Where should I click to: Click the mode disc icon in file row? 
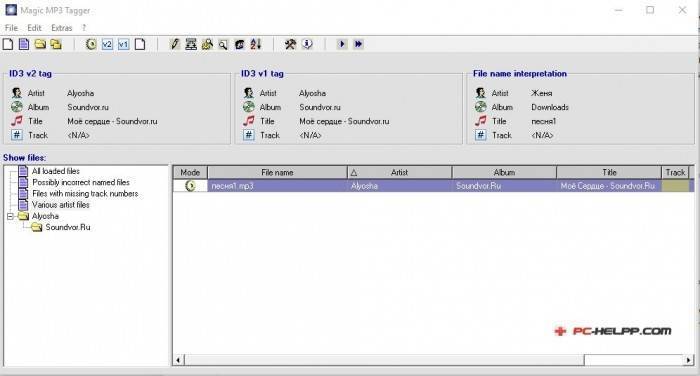coord(191,186)
